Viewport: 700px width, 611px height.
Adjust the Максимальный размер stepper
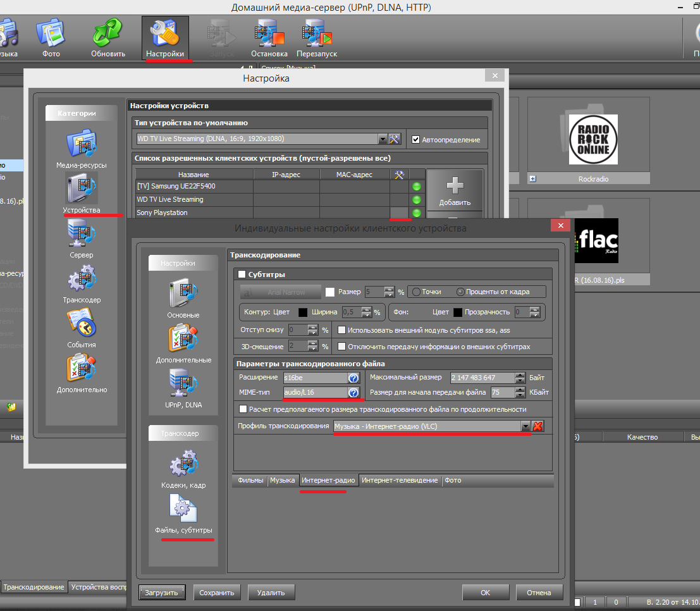pyautogui.click(x=520, y=378)
